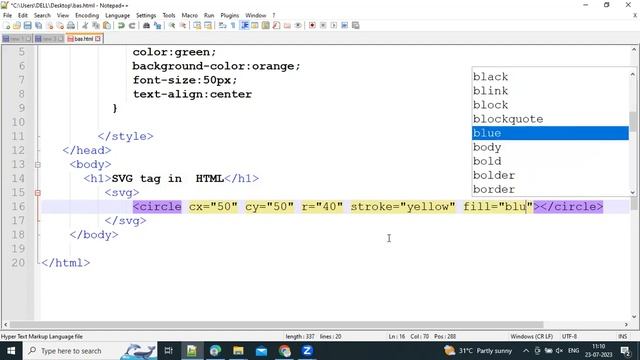
Task: Toggle synchronize vertical scrolling icon
Action: point(197,25)
